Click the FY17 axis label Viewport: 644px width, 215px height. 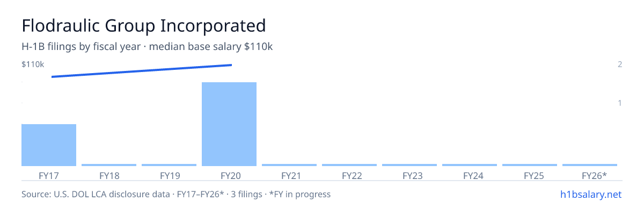tap(49, 175)
